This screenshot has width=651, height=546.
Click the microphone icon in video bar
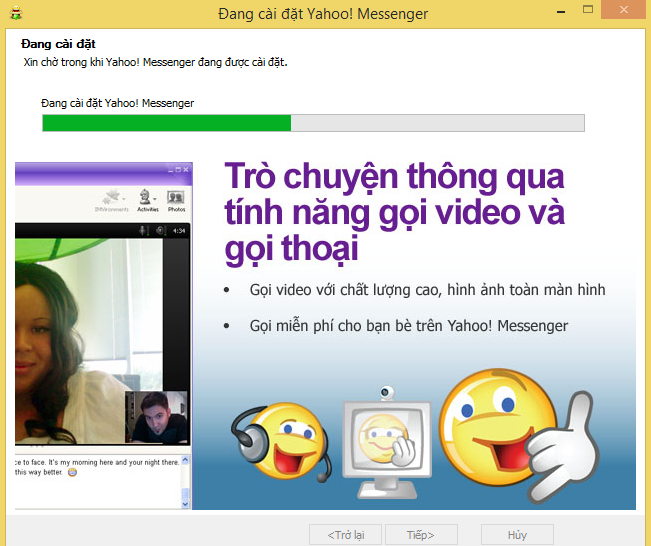(144, 230)
